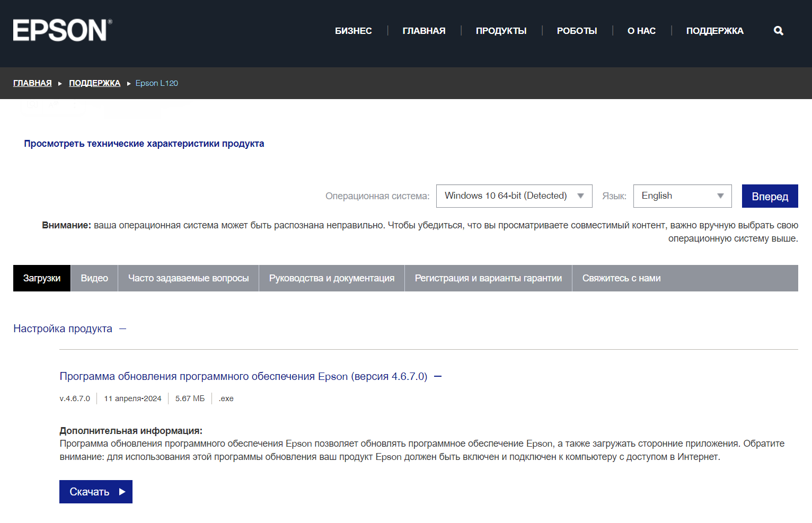Select the Загрузки tab
The width and height of the screenshot is (812, 523).
pos(42,278)
